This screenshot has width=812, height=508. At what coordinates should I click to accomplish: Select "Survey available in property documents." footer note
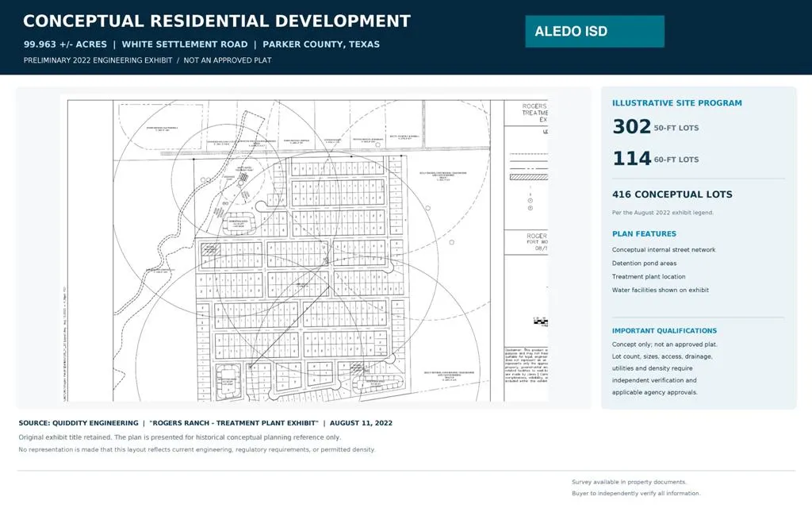coord(629,482)
